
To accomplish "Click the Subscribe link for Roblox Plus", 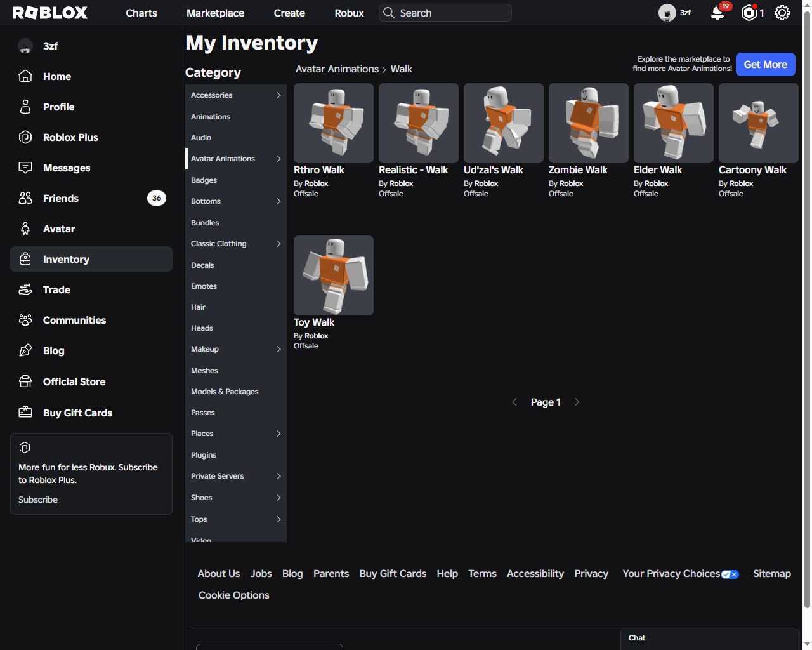I will point(38,500).
